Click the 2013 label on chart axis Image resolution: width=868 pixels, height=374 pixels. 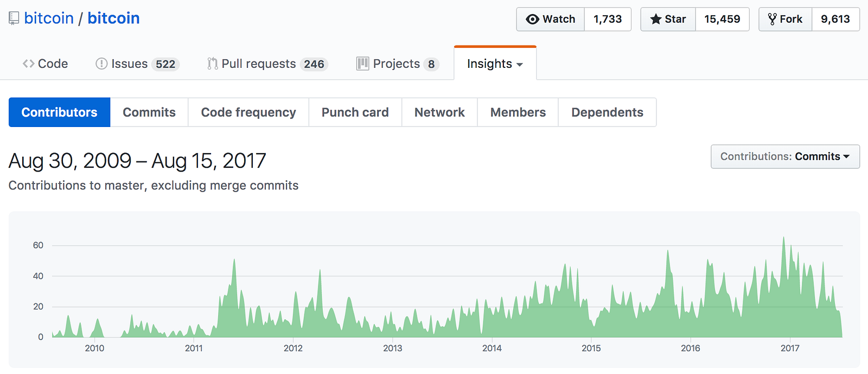coord(393,348)
